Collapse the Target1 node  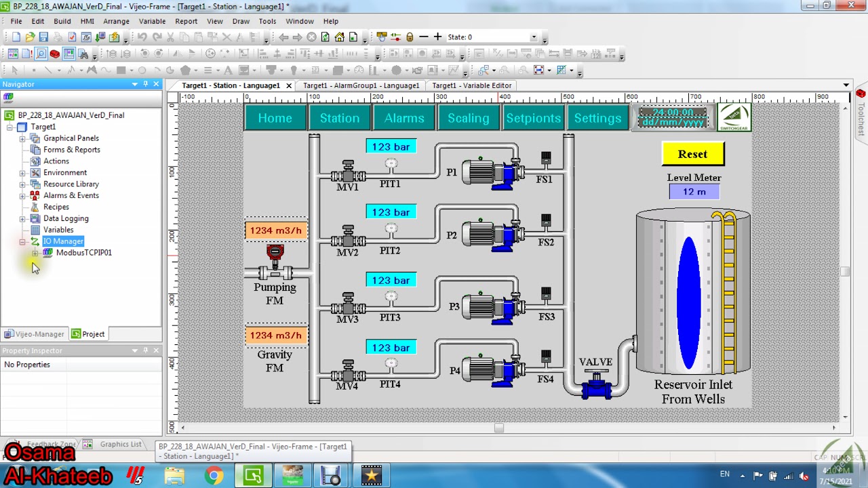point(9,127)
